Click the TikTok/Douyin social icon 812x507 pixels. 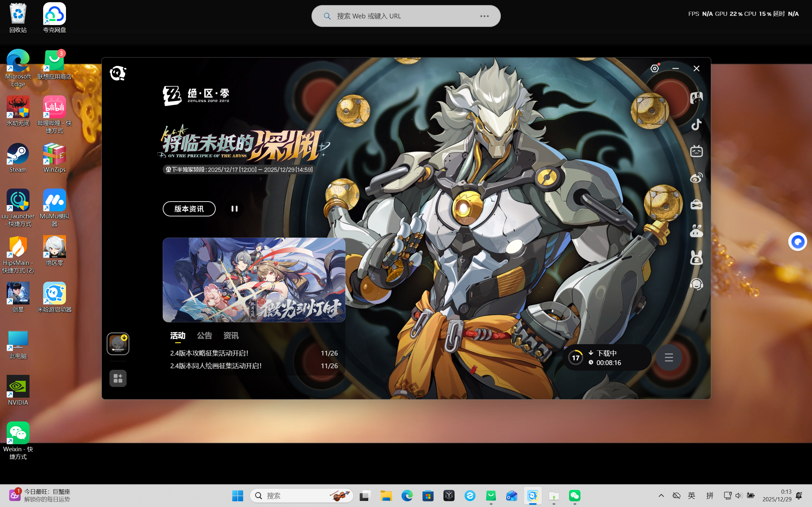coord(696,125)
